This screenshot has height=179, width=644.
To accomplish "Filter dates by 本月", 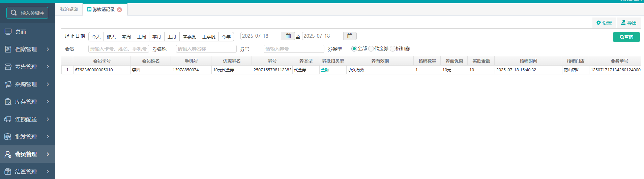I will tap(157, 37).
